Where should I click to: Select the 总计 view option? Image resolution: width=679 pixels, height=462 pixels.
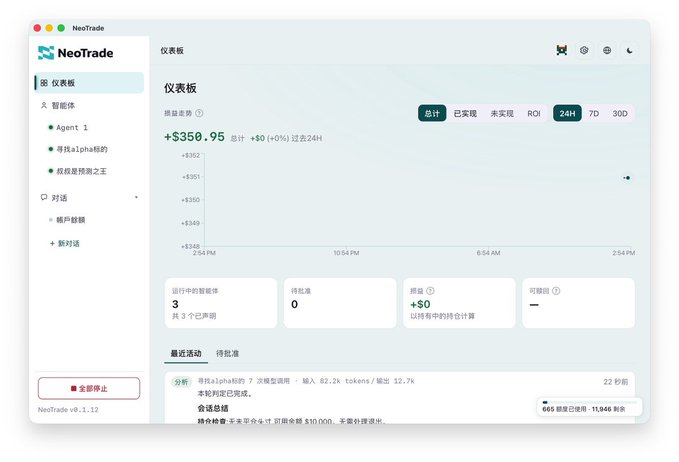coord(432,113)
